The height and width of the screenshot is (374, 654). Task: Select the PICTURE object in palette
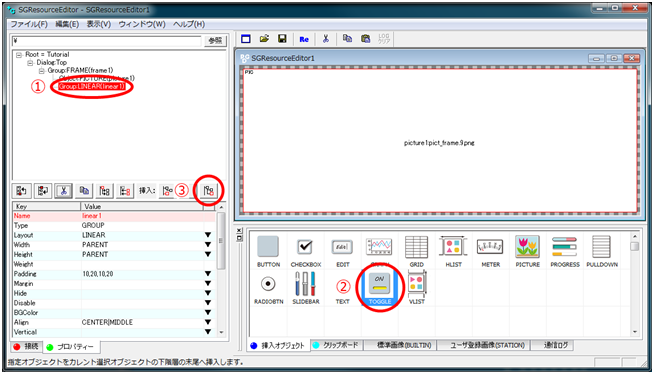pyautogui.click(x=528, y=251)
